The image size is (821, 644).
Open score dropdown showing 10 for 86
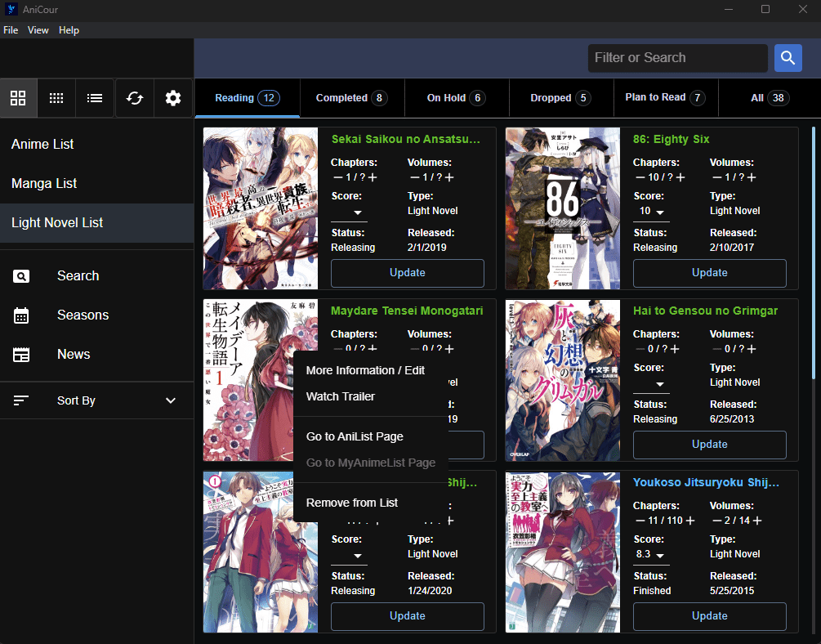tap(651, 212)
